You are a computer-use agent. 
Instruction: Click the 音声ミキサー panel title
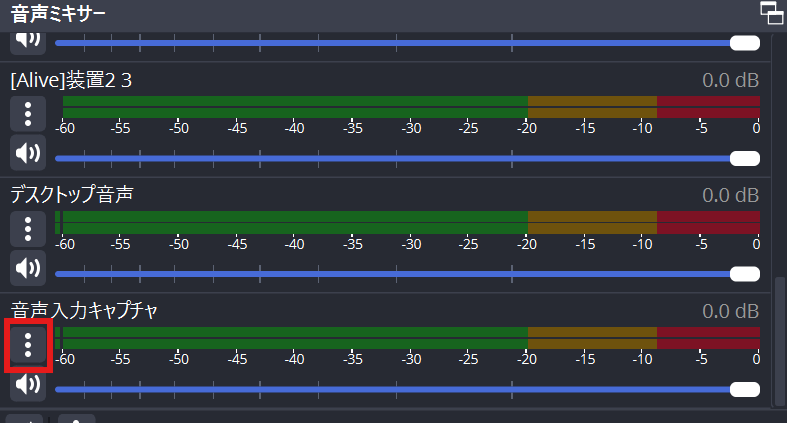[58, 14]
